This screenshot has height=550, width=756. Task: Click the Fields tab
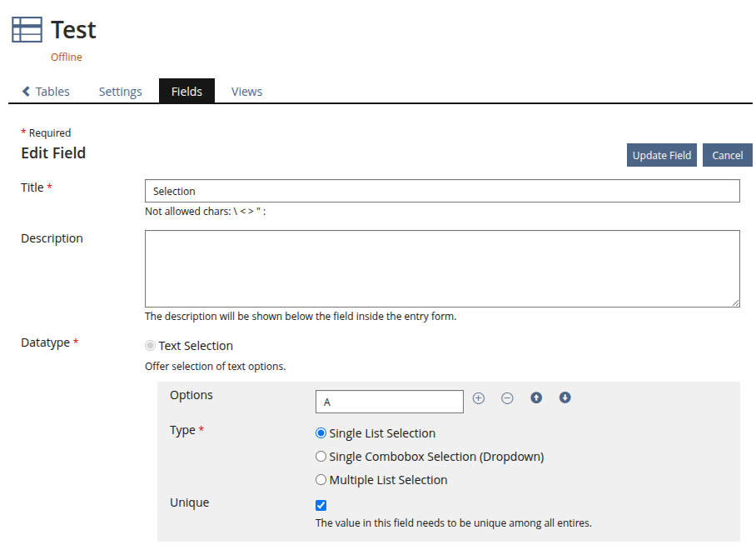pos(187,92)
